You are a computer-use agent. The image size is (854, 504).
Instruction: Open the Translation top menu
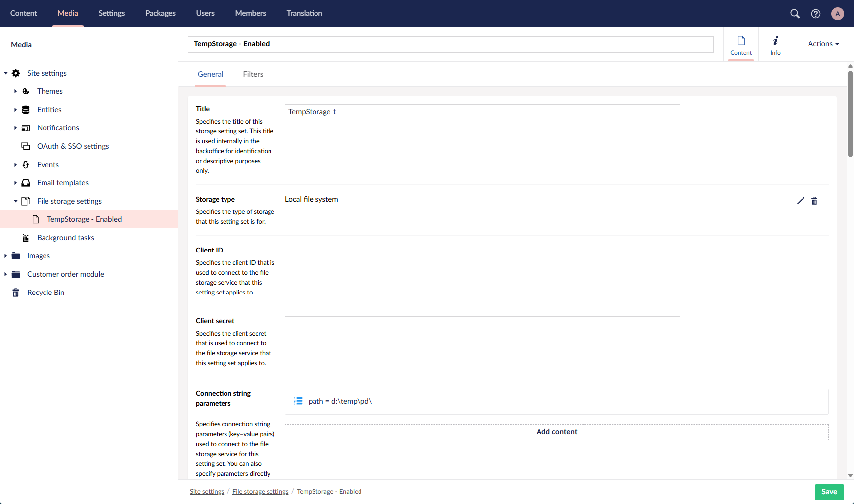(304, 13)
